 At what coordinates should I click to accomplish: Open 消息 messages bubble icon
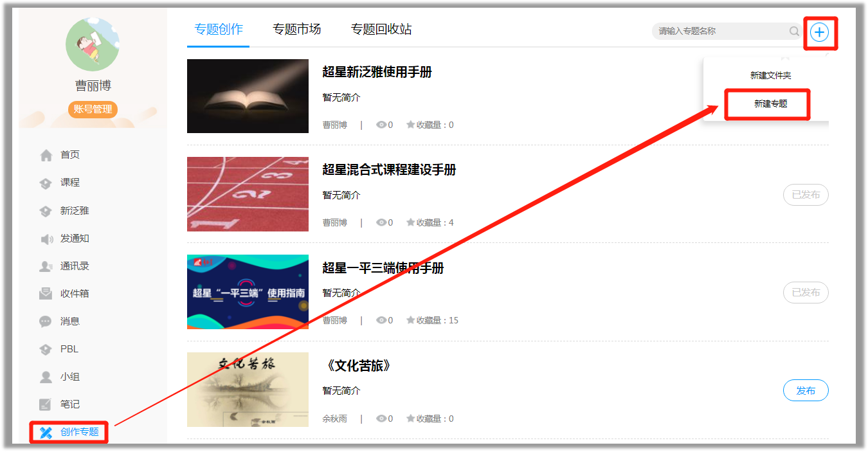point(46,321)
